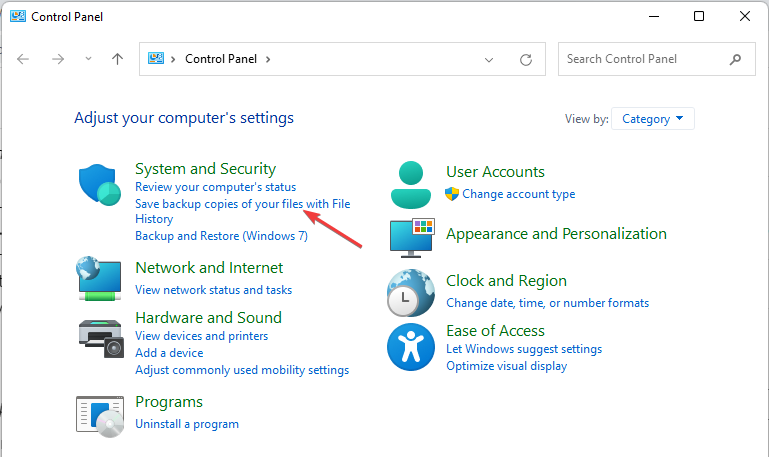Click Uninstall a program link
This screenshot has height=457, width=769.
point(187,424)
